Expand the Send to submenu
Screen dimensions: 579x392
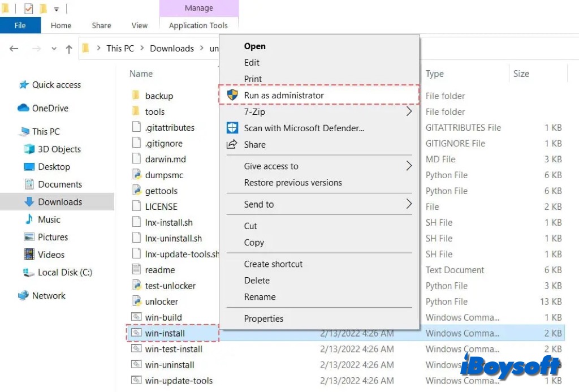point(409,204)
